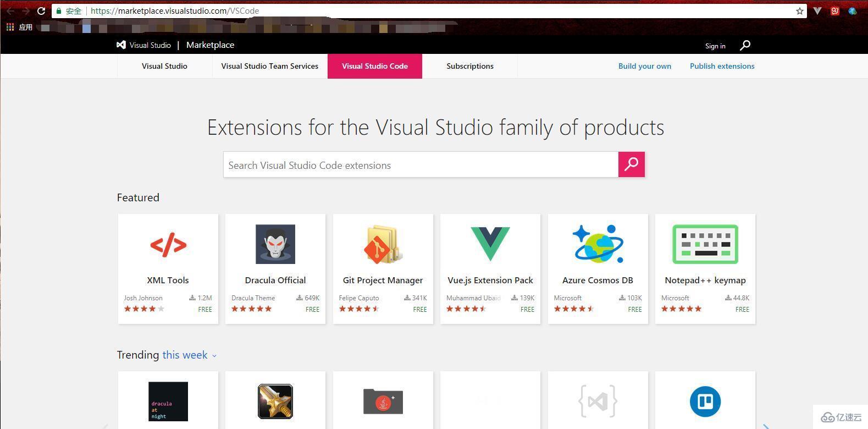Click publisher name Dracula Theme
The image size is (868, 429).
[x=253, y=298]
